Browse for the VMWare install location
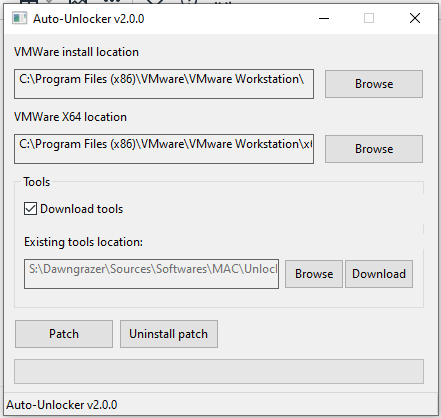Viewport: 441px width, 418px height. [x=374, y=84]
